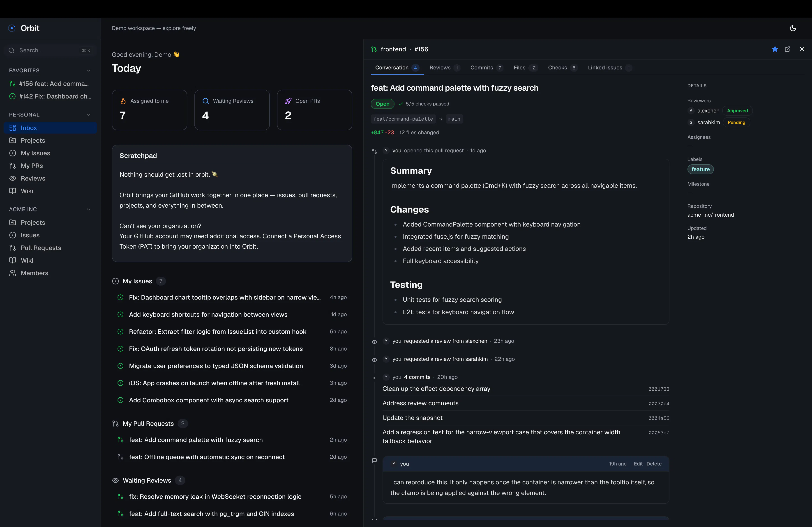Switch to the Checks tab

[x=563, y=67]
